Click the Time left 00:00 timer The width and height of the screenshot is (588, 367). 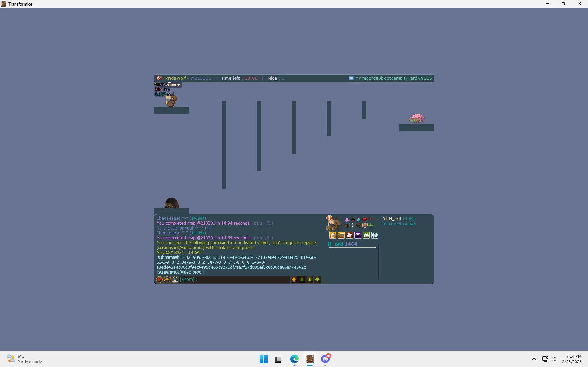(239, 78)
